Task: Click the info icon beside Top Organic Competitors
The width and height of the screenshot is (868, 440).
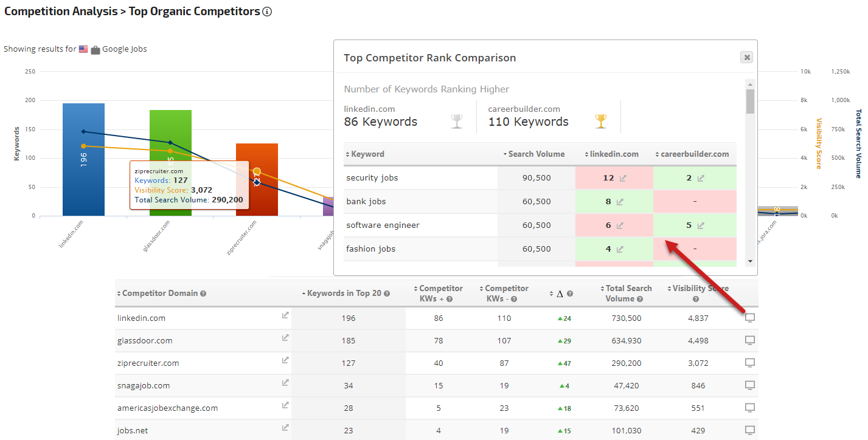Action: coord(267,12)
